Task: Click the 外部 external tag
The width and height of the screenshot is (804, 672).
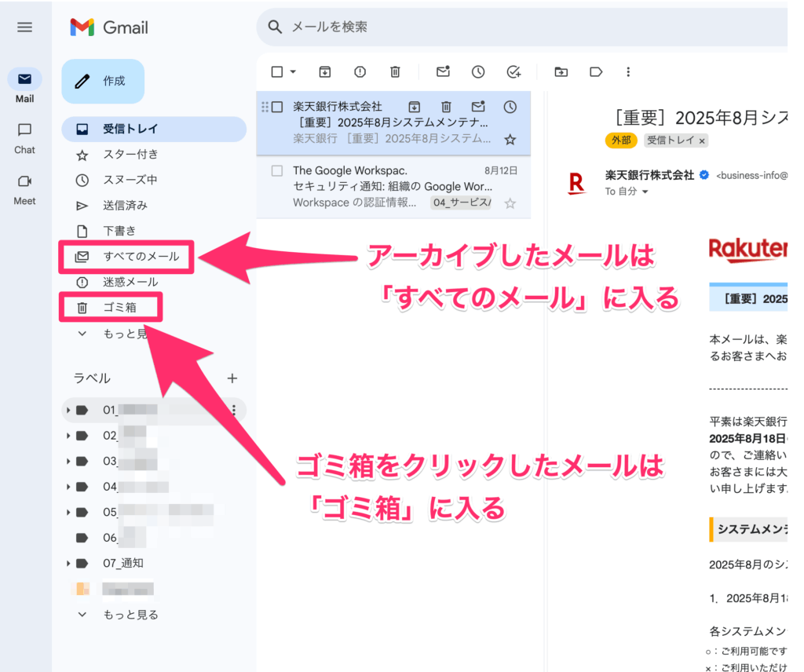Action: click(621, 140)
